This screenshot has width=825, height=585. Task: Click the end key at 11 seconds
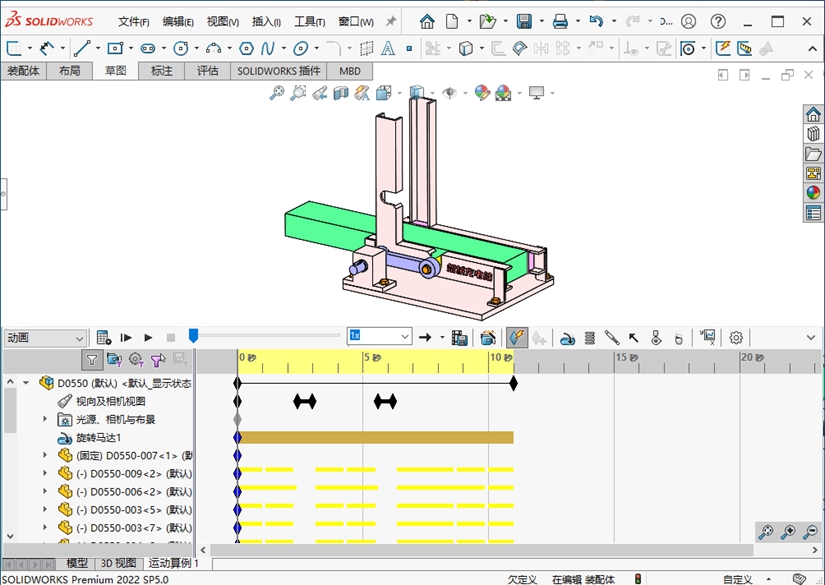513,383
